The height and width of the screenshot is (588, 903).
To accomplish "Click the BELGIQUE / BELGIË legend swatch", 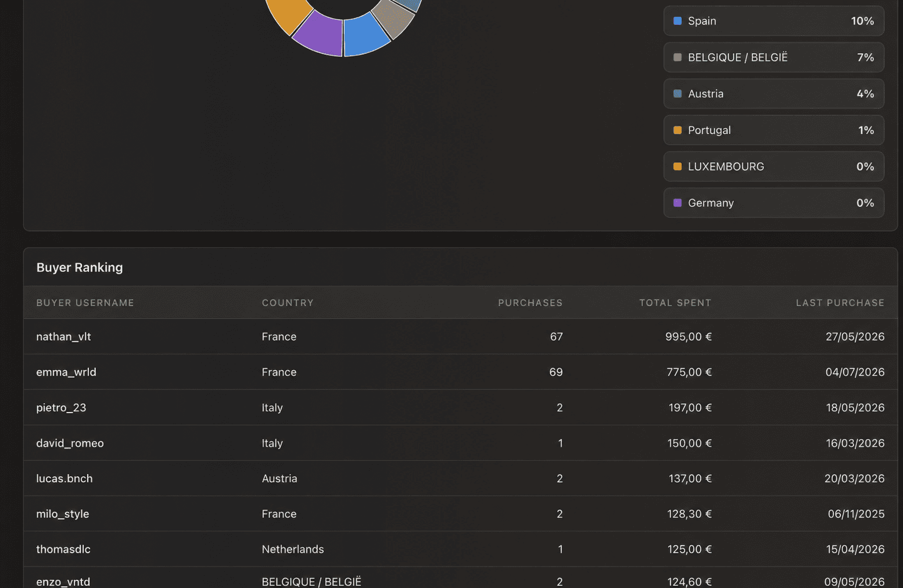I will tap(678, 57).
